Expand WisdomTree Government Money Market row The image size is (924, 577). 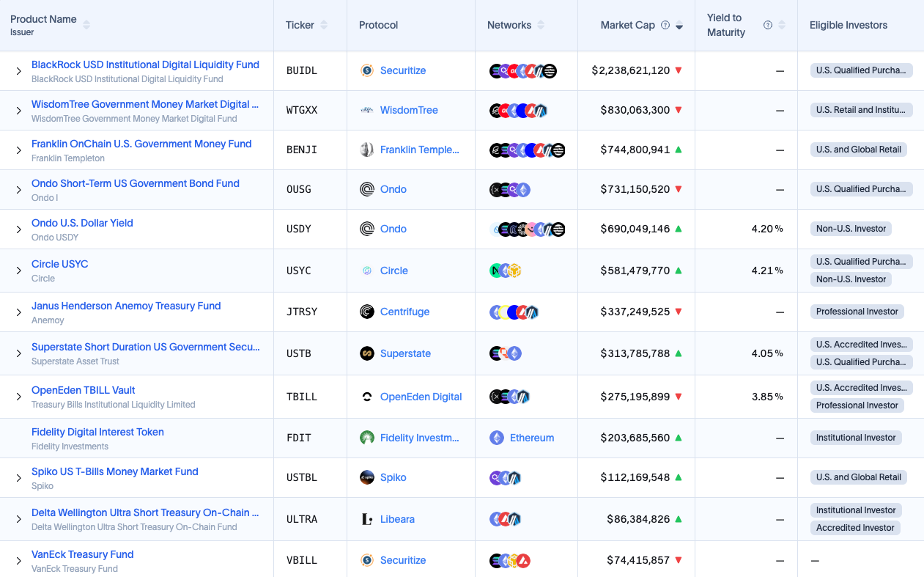(x=19, y=111)
